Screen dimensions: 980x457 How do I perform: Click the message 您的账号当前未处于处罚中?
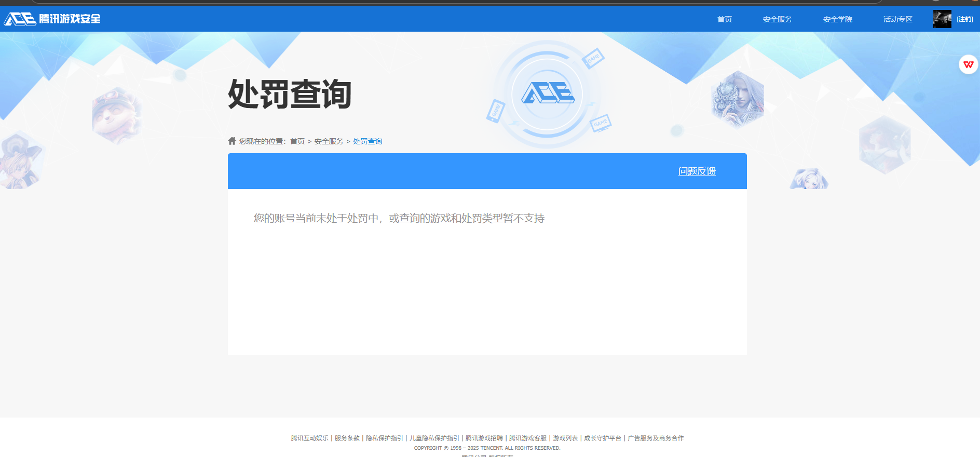point(399,218)
